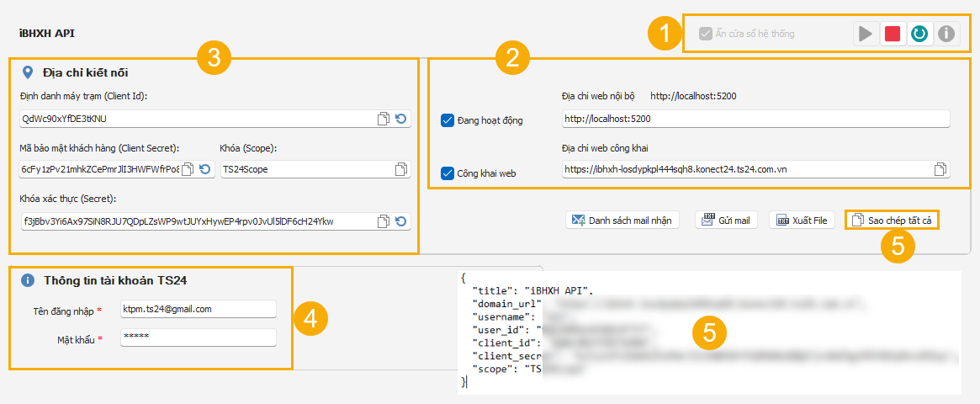
Task: Click the TS24 account info icon
Action: click(28, 280)
